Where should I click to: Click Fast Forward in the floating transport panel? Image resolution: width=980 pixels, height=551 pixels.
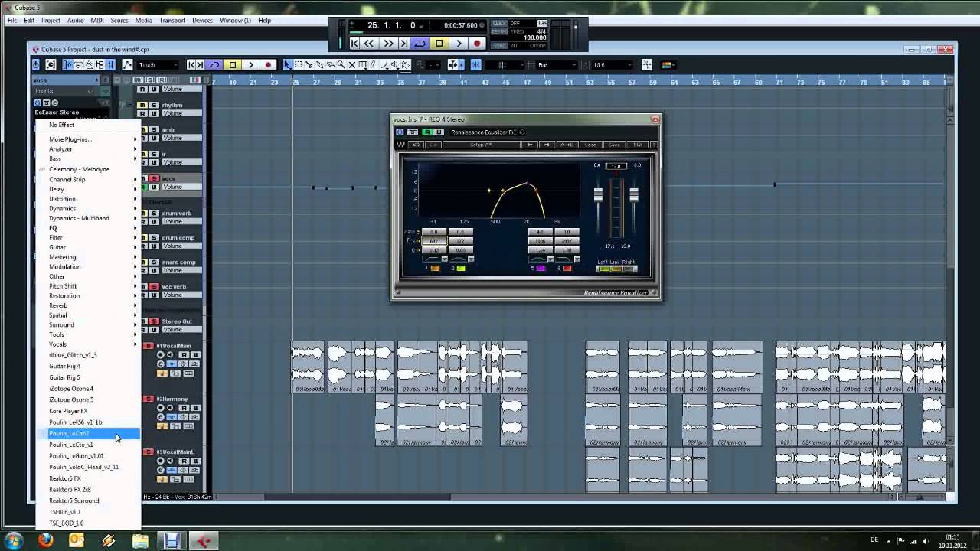pyautogui.click(x=388, y=44)
